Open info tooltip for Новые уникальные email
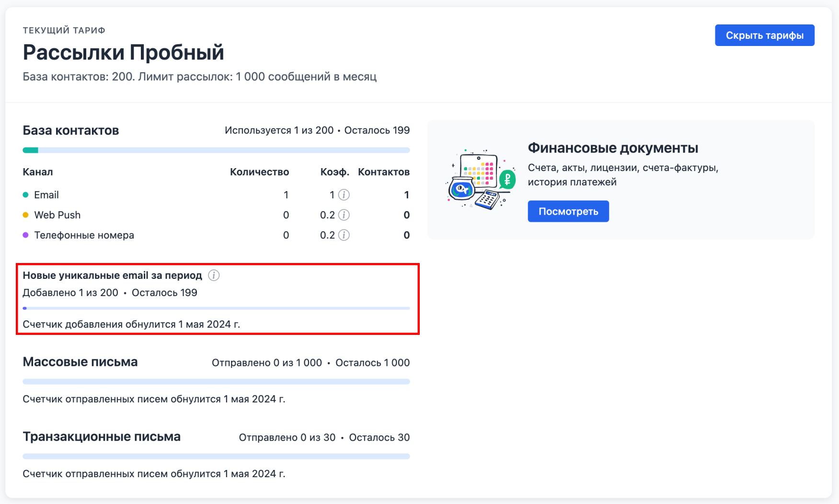 coord(214,275)
